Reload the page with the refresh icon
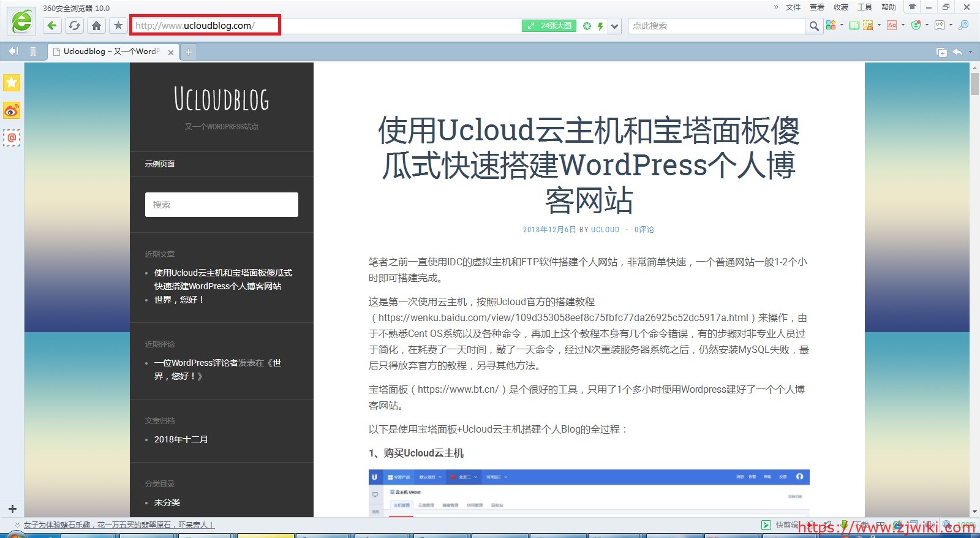 (x=74, y=26)
